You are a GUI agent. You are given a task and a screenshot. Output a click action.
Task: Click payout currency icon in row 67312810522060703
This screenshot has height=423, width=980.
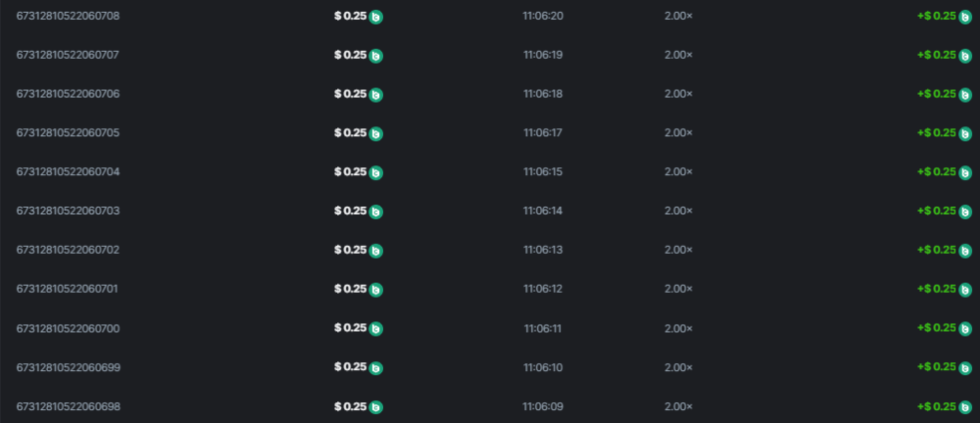[x=964, y=211]
